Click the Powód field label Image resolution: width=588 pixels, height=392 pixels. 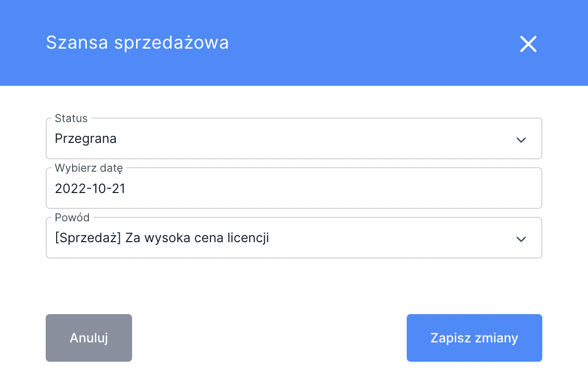72,218
